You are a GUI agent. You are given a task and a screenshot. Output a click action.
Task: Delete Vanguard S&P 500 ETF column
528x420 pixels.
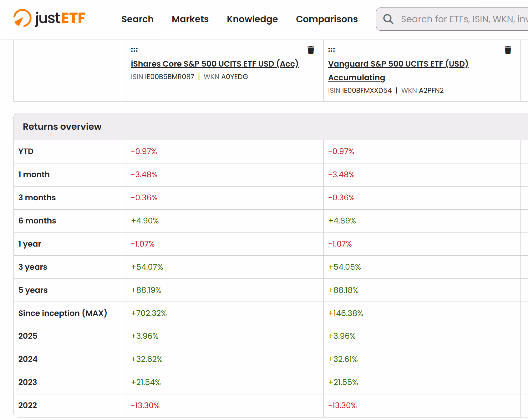click(x=508, y=50)
